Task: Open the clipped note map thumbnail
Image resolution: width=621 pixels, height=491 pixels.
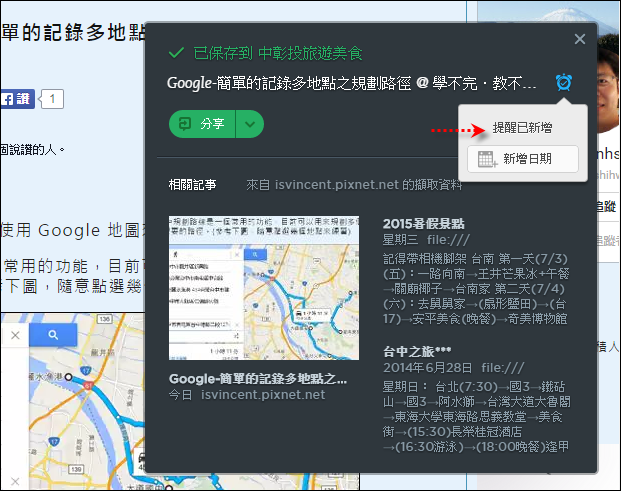Action: pyautogui.click(x=264, y=288)
